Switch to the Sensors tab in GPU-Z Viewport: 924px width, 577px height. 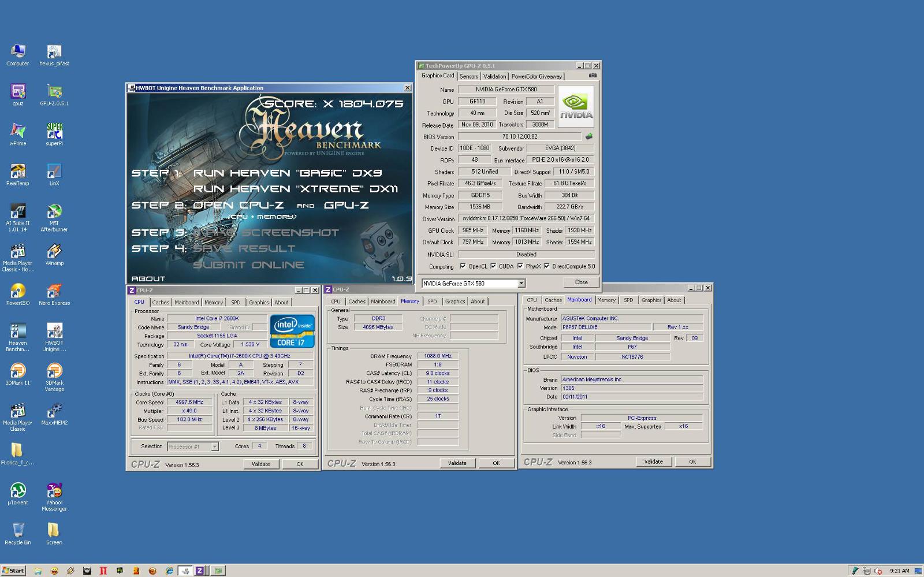point(468,76)
